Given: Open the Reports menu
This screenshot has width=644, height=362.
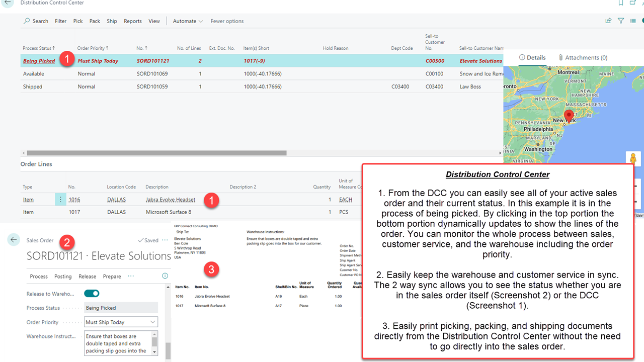Looking at the screenshot, I should (133, 21).
